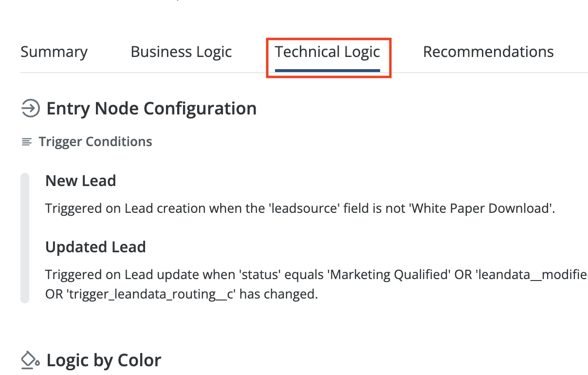Select the Updated Lead trigger heading
This screenshot has height=375, width=588.
click(95, 247)
